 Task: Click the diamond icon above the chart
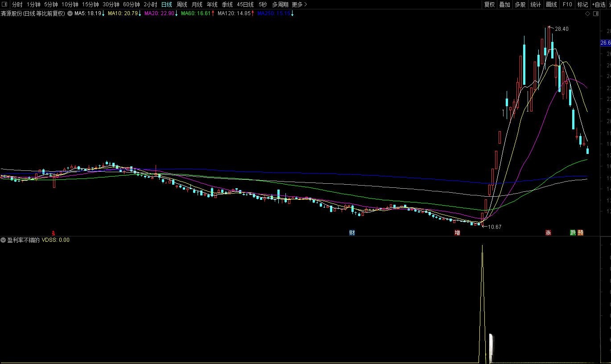point(588,14)
